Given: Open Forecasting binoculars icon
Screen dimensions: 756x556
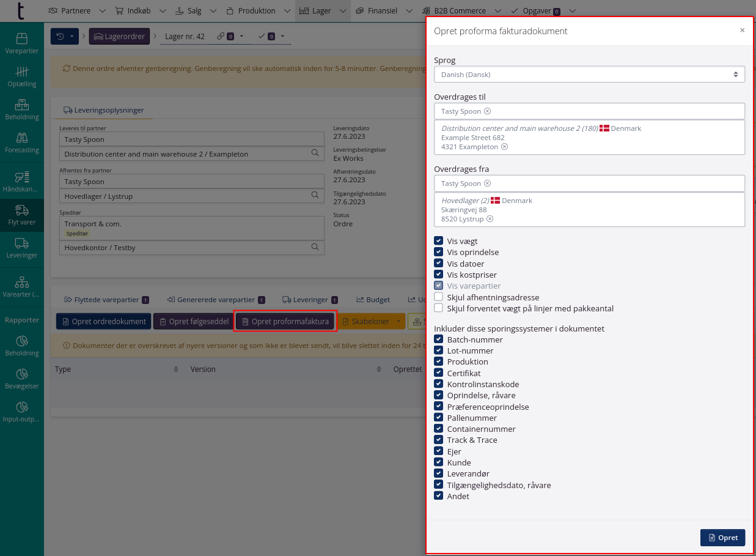Looking at the screenshot, I should point(22,142).
